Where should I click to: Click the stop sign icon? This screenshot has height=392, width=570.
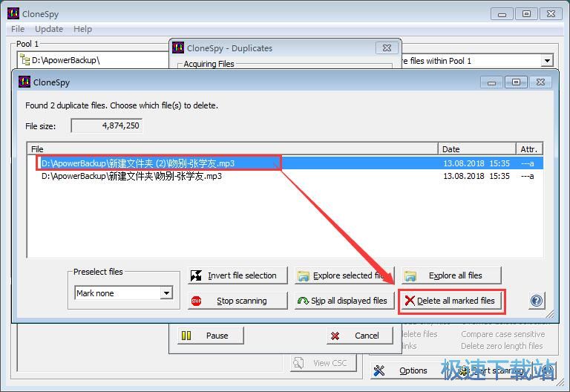(196, 301)
